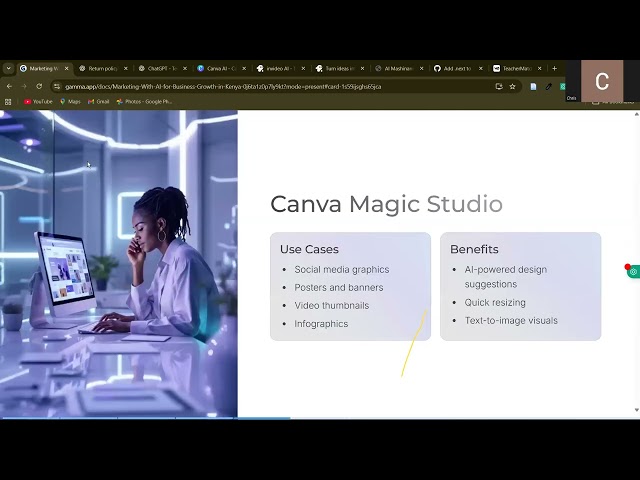Click the Use Cases card heading
The height and width of the screenshot is (480, 640).
pos(309,249)
